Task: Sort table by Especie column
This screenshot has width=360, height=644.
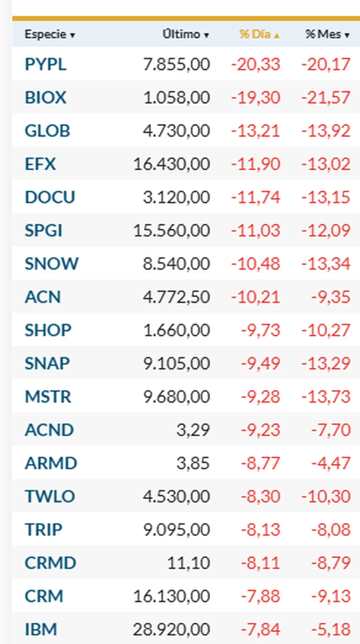Action: [49, 34]
